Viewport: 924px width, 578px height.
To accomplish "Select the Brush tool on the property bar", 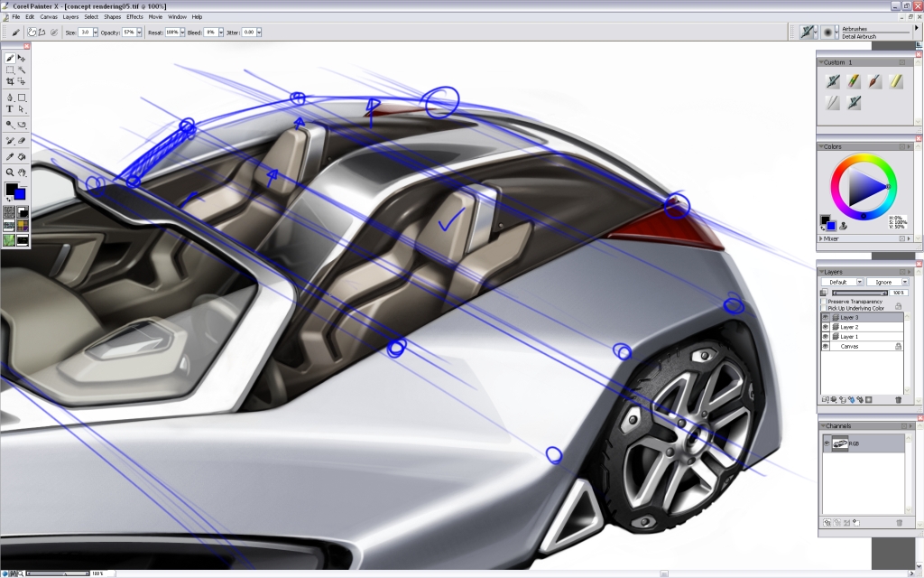I will point(14,32).
